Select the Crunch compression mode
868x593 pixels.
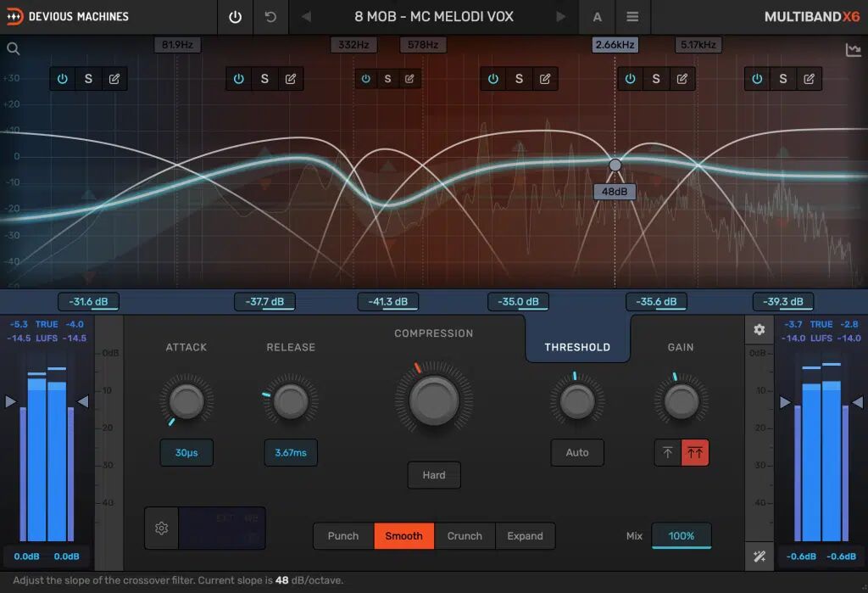click(x=465, y=535)
